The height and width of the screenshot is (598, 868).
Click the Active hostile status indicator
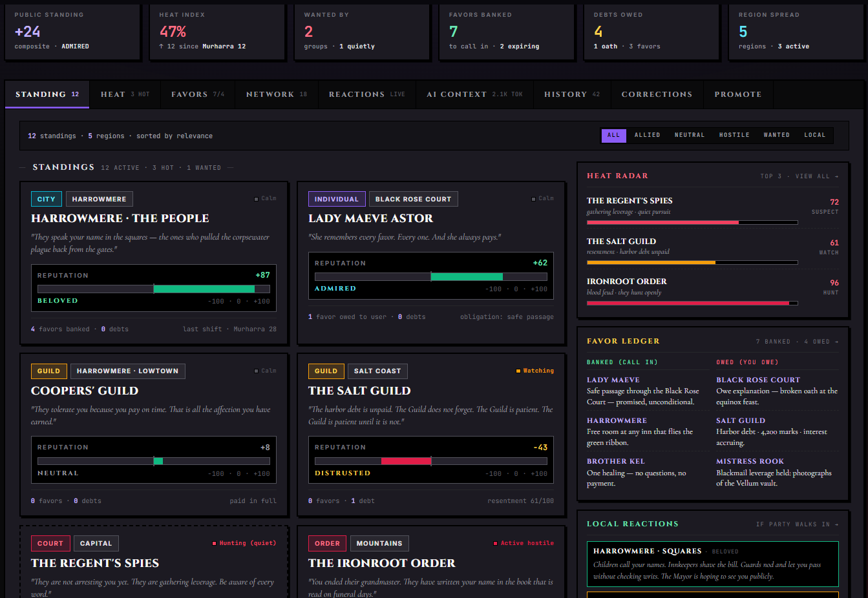pos(524,543)
